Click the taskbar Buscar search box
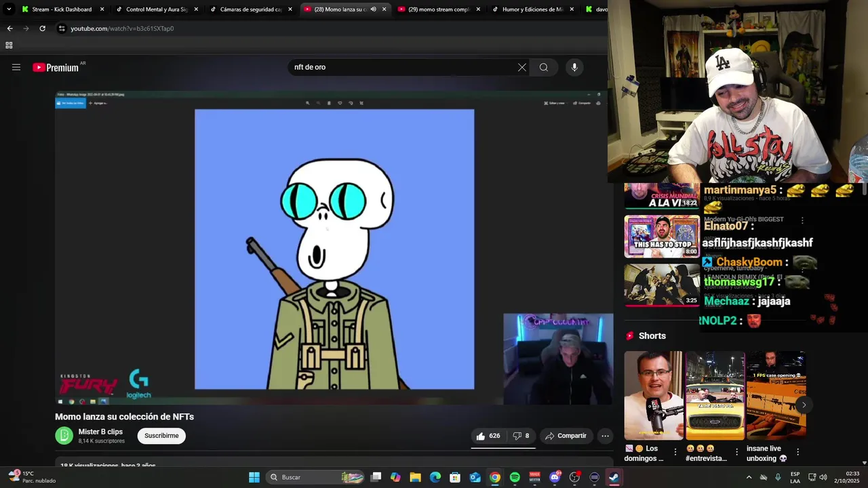Viewport: 868px width, 488px height. [315, 477]
